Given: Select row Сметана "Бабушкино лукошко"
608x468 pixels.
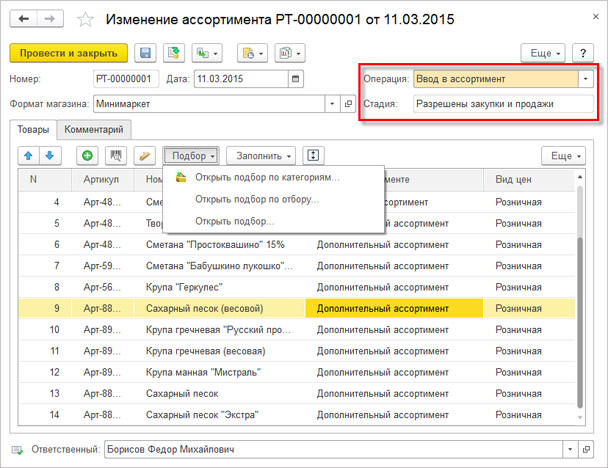Looking at the screenshot, I should tap(297, 266).
